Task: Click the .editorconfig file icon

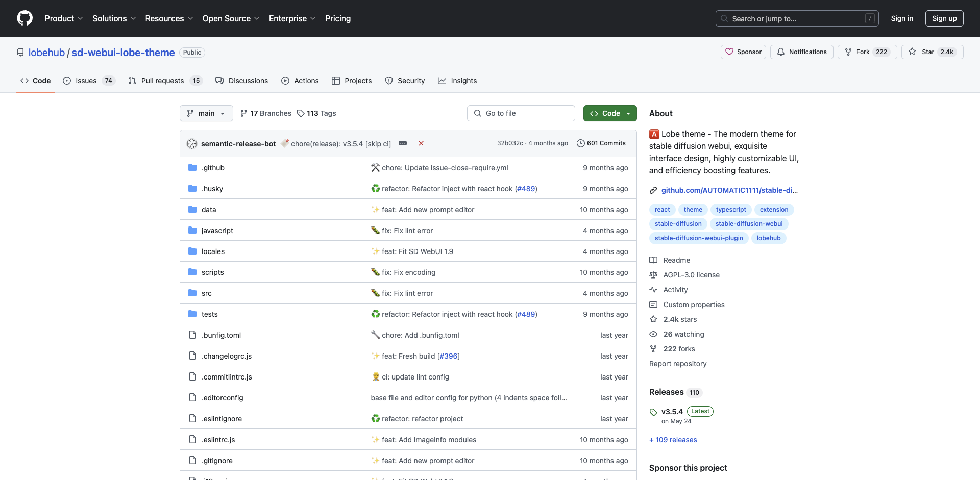Action: point(192,398)
